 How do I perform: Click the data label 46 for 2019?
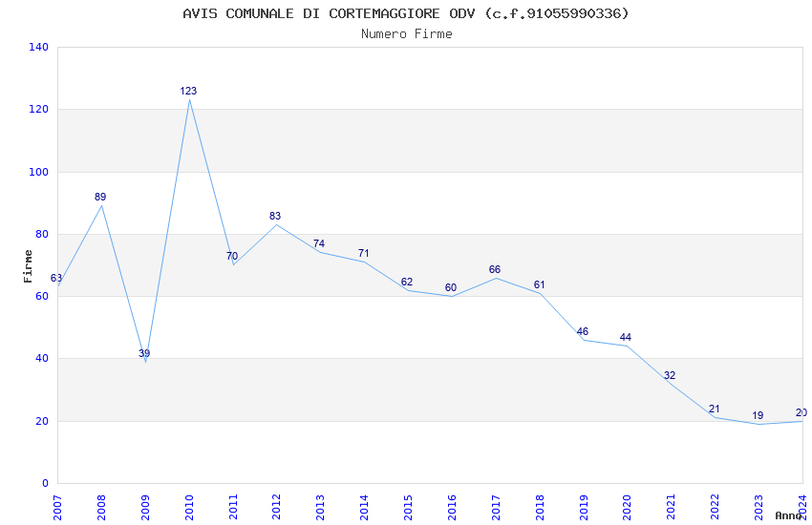[x=583, y=331]
